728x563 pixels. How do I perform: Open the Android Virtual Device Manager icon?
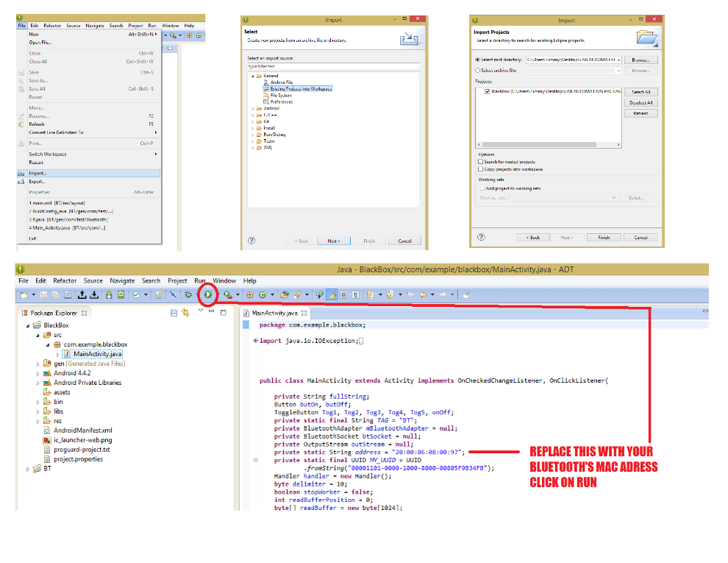pyautogui.click(x=121, y=294)
